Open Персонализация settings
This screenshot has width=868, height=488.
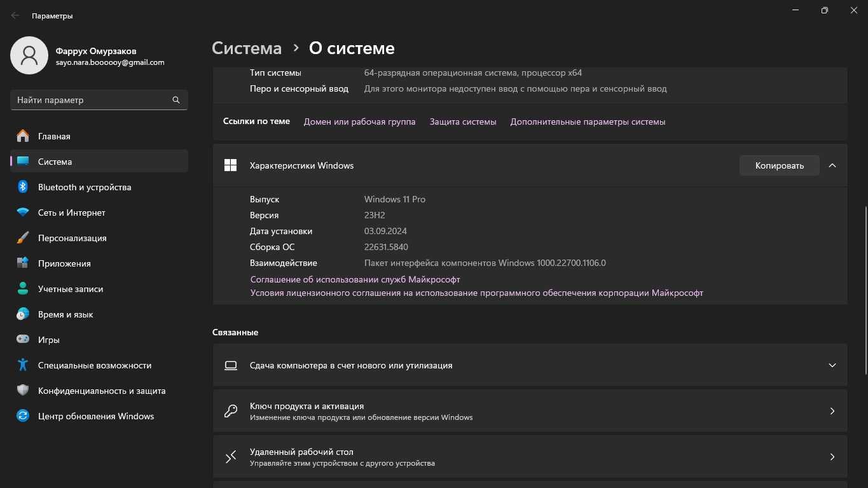99,238
